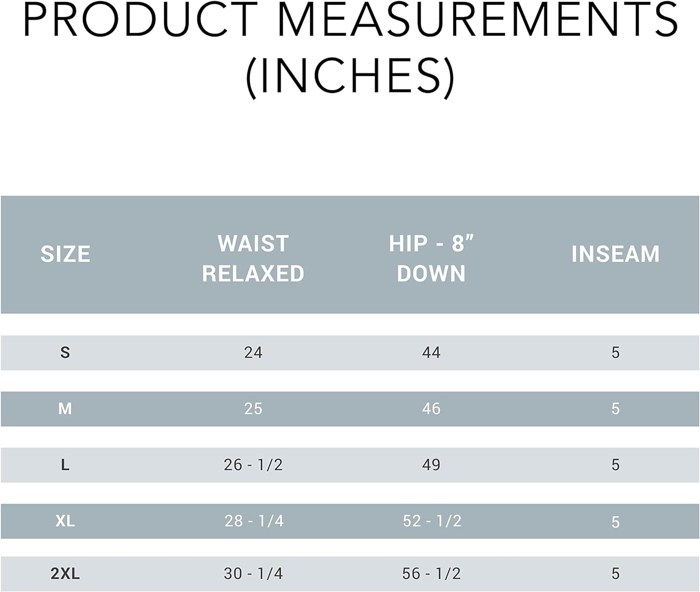700x592 pixels.
Task: Click hip value 44 for size S
Action: (x=431, y=352)
